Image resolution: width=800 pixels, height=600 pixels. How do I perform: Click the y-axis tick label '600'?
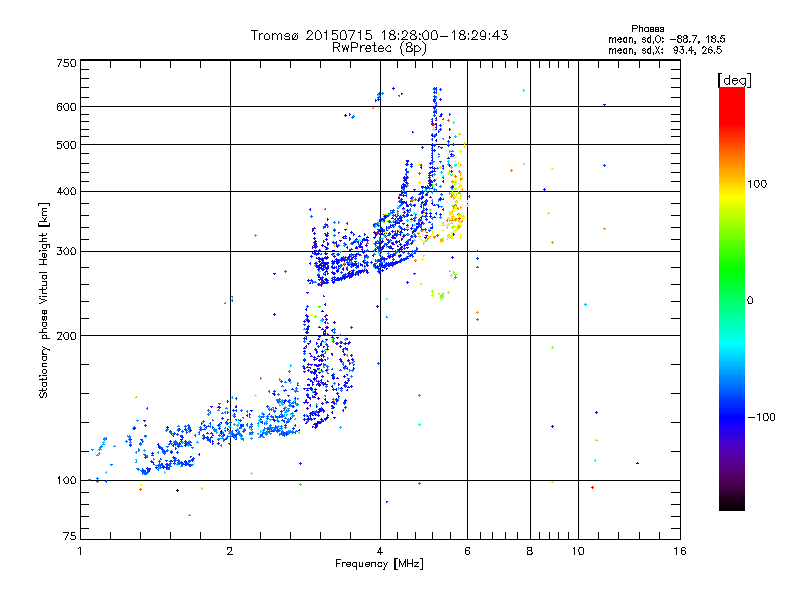66,107
